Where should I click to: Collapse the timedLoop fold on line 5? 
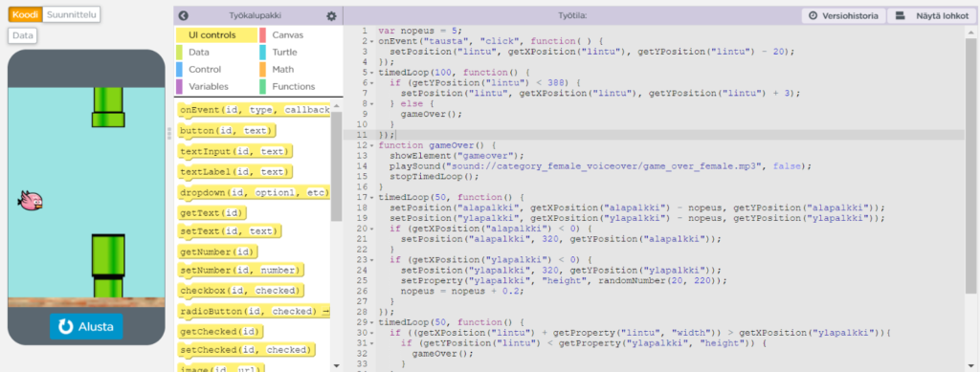tap(372, 73)
